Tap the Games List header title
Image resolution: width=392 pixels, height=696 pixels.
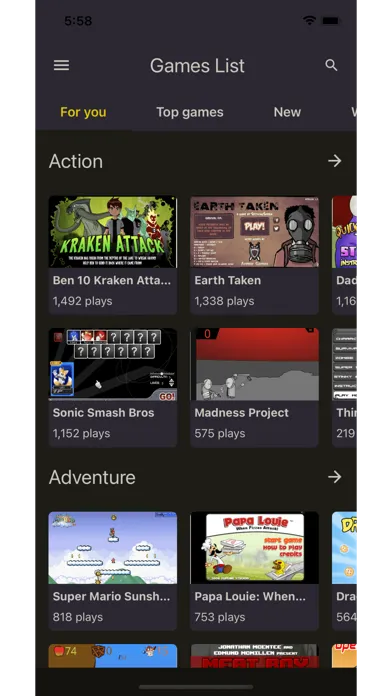click(197, 66)
